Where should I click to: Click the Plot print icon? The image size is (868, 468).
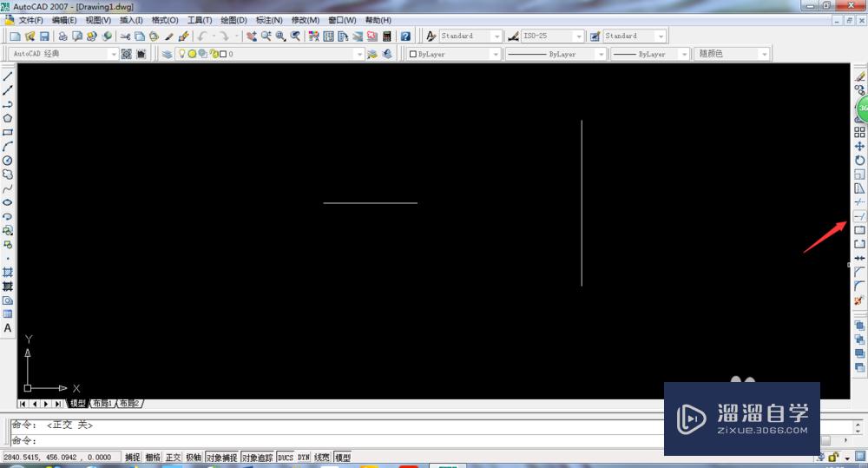[x=62, y=36]
